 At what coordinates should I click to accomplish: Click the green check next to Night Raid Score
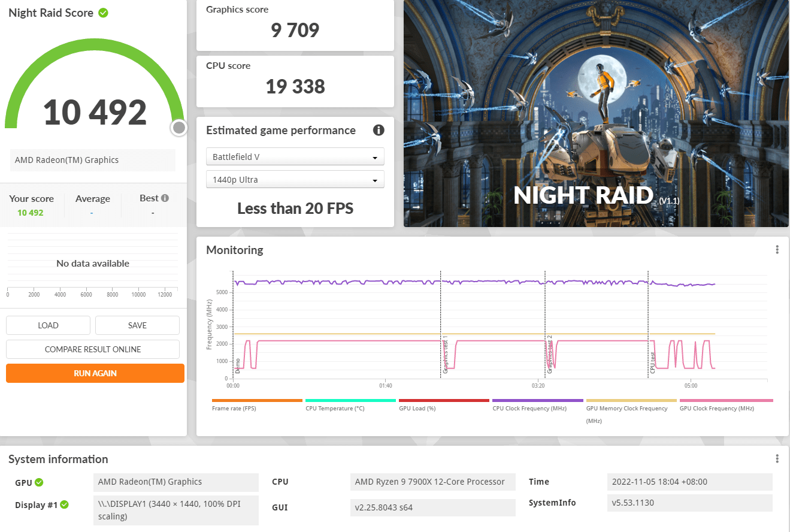tap(103, 13)
